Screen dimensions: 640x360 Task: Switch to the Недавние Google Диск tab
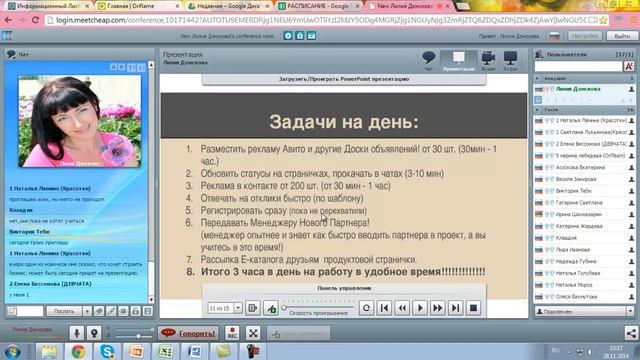pyautogui.click(x=229, y=6)
